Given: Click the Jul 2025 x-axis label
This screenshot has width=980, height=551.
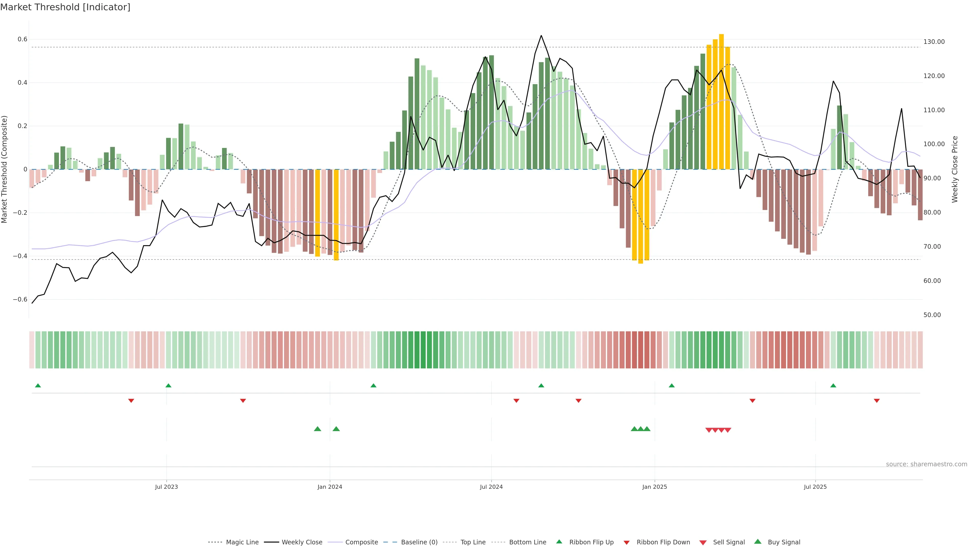Looking at the screenshot, I should (815, 487).
